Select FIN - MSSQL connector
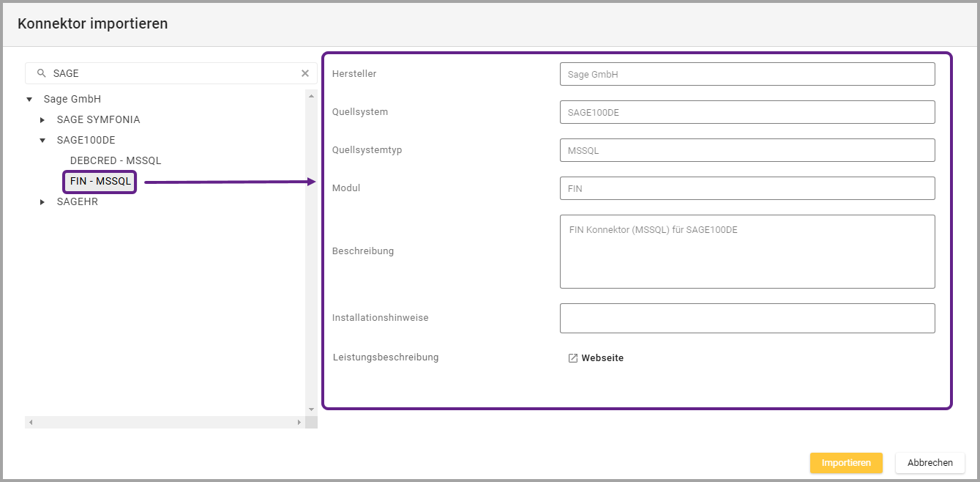Viewport: 980px width, 482px height. coord(100,181)
